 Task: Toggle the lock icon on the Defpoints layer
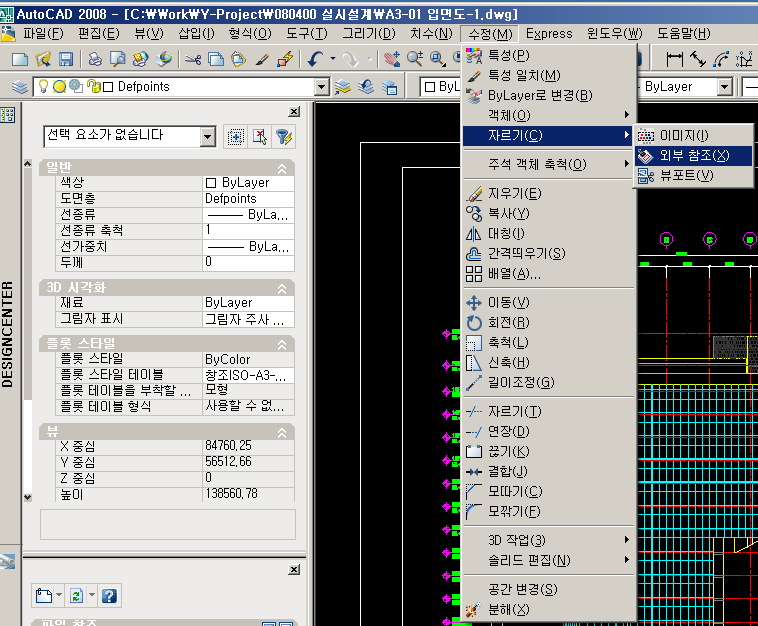[93, 87]
